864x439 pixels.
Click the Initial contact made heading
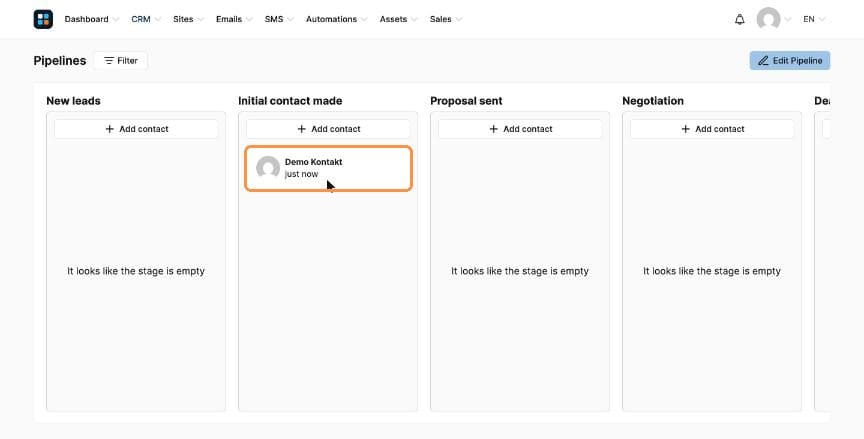[x=290, y=101]
